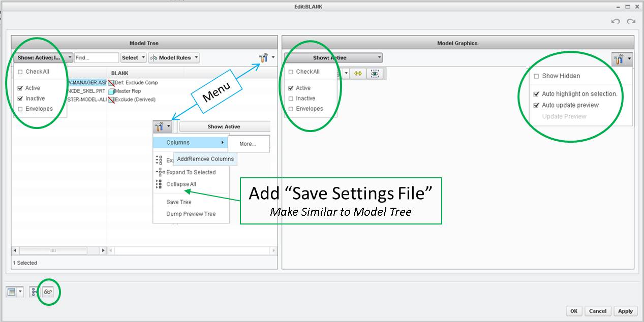
Task: Click the Update Preview menu entry
Action: pos(564,116)
